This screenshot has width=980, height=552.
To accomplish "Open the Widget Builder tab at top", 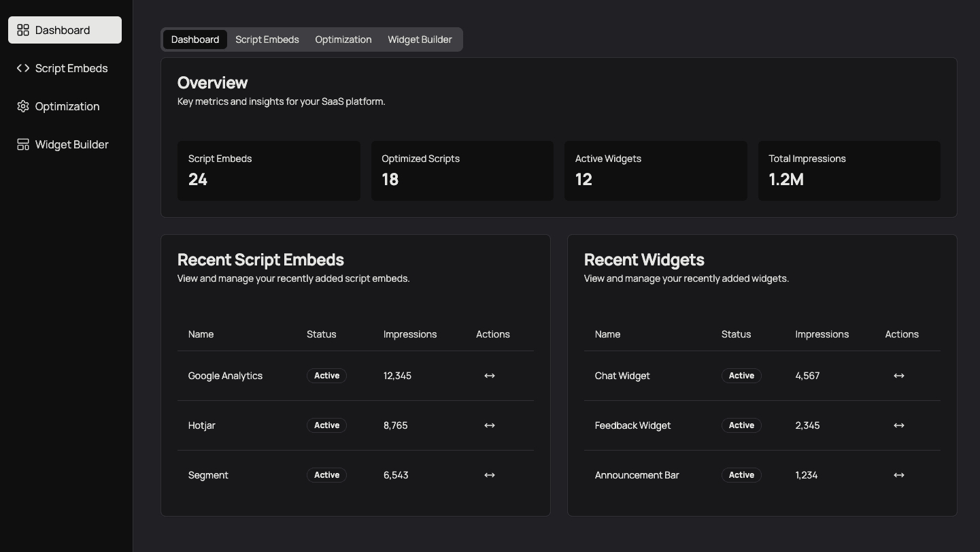I will (420, 39).
